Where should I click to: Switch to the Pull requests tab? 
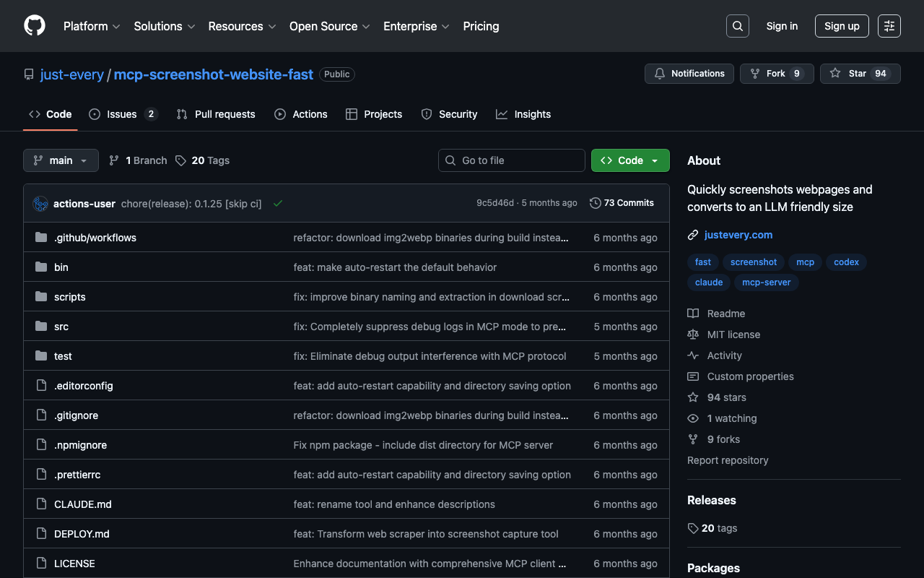click(216, 114)
